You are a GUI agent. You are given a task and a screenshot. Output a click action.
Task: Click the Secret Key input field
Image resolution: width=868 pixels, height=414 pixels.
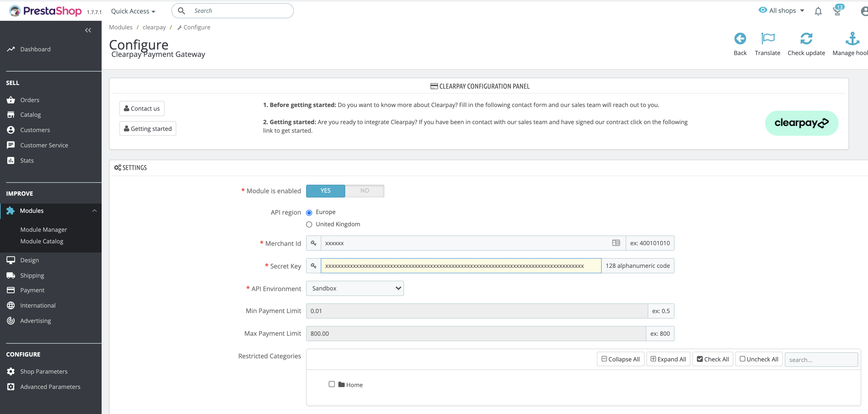(461, 266)
